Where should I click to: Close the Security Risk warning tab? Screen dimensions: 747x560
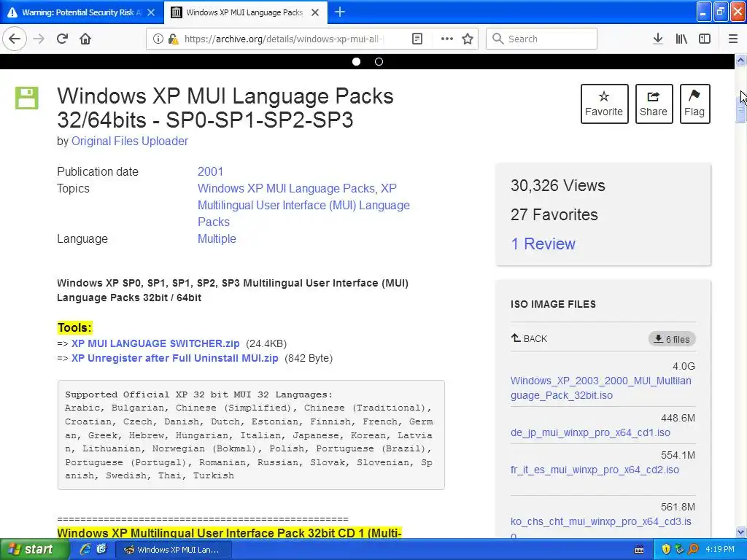point(151,12)
